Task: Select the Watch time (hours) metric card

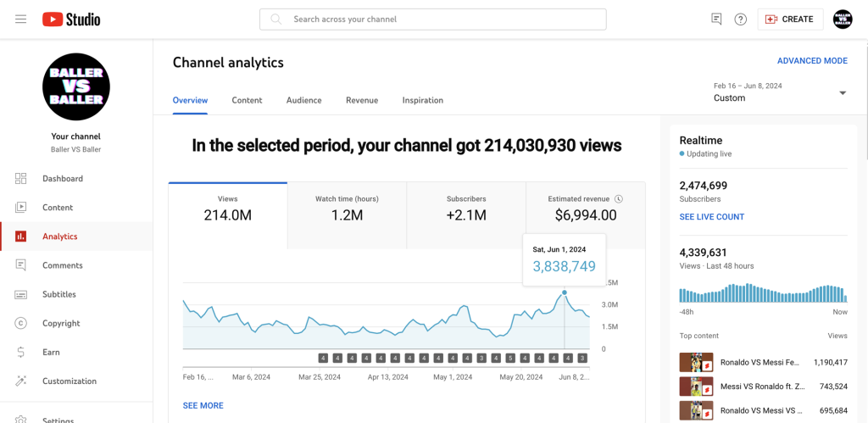Action: [347, 215]
